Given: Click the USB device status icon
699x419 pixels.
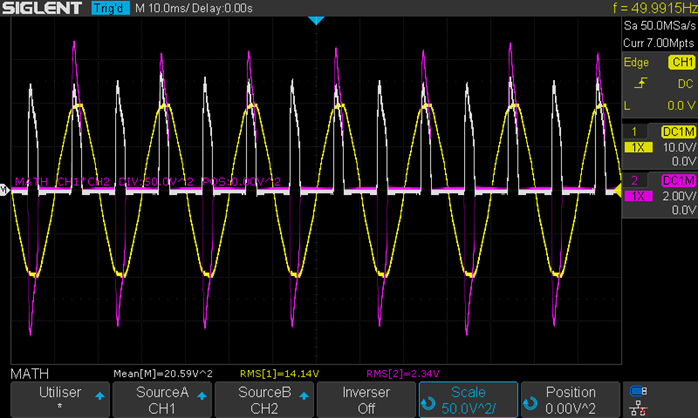Looking at the screenshot, I should [638, 391].
